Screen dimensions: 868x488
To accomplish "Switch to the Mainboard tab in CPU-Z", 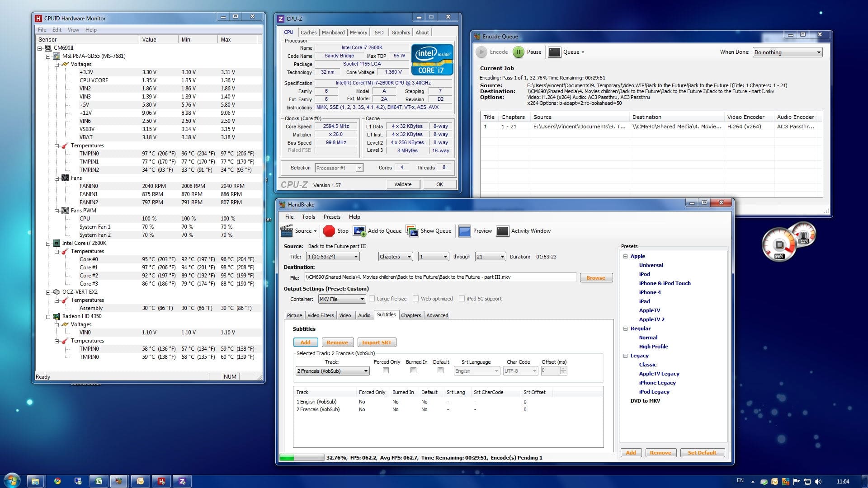I will point(333,33).
